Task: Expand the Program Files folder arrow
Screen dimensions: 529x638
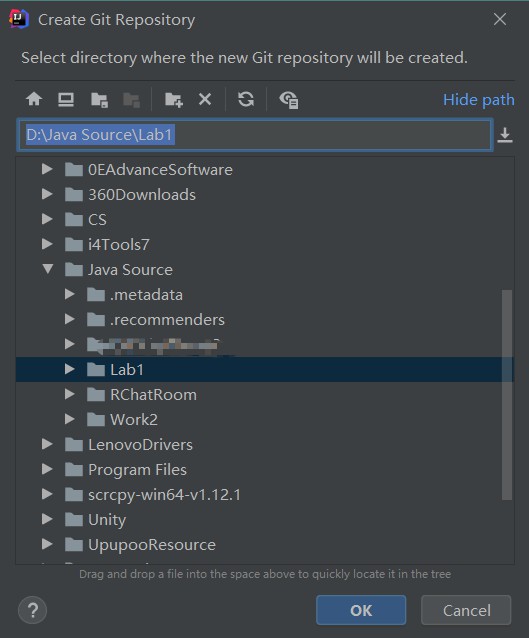Action: 47,469
